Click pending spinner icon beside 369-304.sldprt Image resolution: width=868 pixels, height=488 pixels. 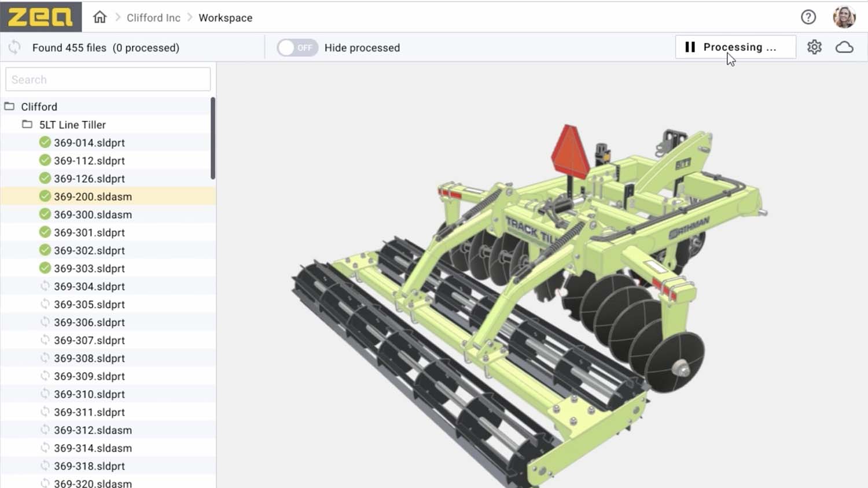point(45,286)
